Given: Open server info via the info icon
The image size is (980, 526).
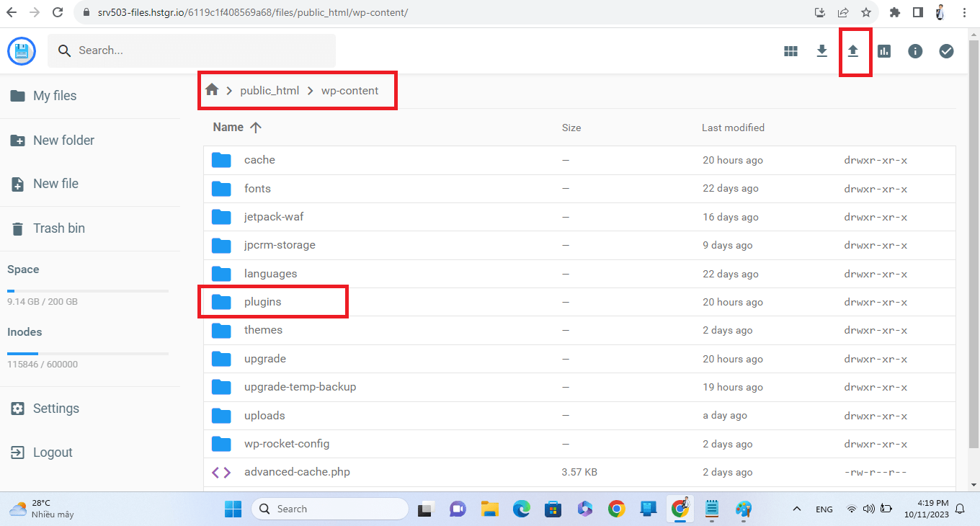Looking at the screenshot, I should [914, 50].
